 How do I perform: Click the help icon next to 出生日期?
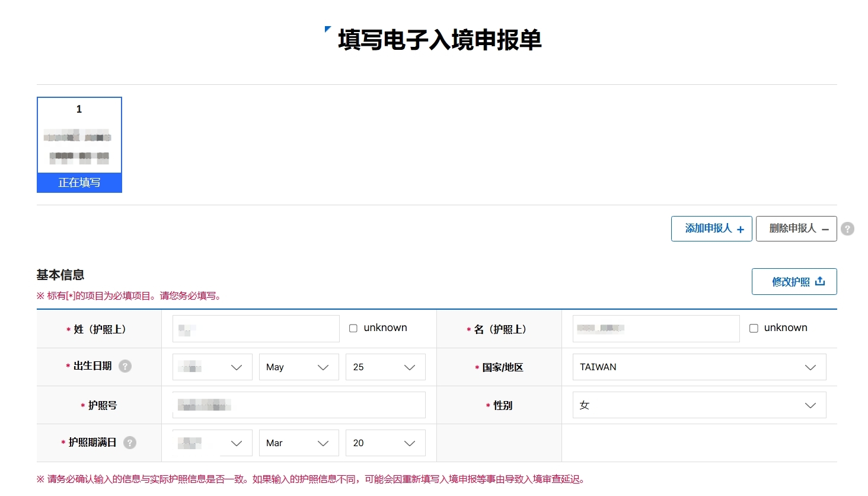(125, 366)
